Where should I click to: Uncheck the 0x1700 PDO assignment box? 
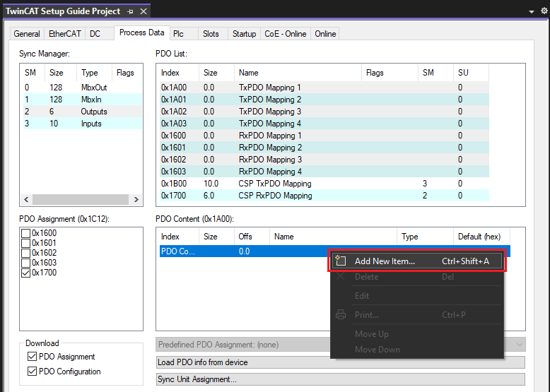(x=26, y=273)
